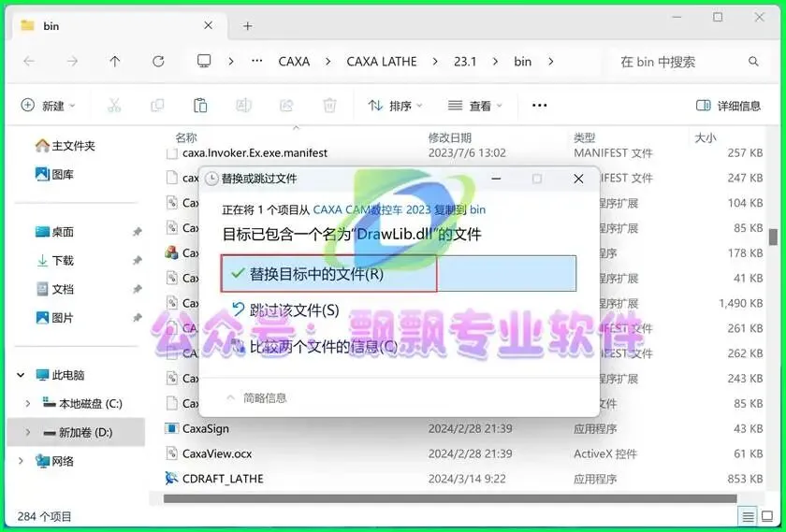This screenshot has width=786, height=532.
Task: Click the Rename toolbar icon
Action: (243, 106)
